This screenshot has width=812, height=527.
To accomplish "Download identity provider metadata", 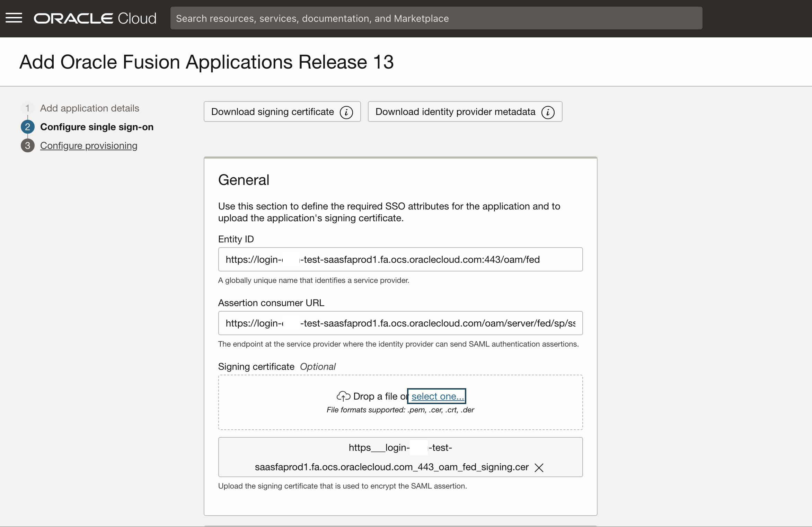I will [x=455, y=112].
